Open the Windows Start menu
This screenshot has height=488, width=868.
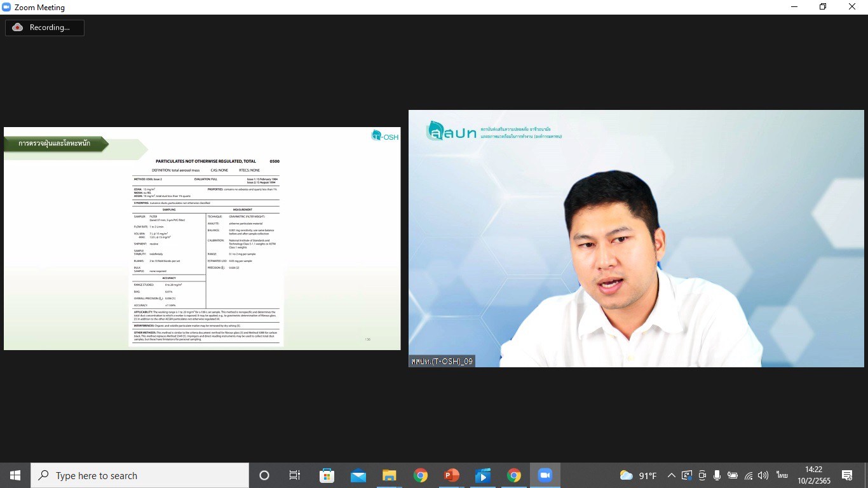15,475
